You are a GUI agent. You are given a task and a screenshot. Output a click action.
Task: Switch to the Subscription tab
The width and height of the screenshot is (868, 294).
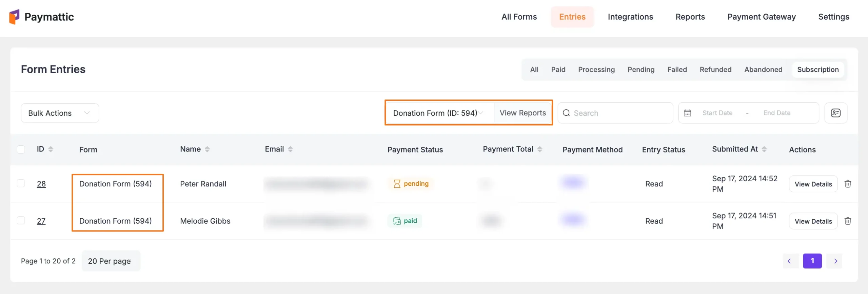pyautogui.click(x=818, y=69)
